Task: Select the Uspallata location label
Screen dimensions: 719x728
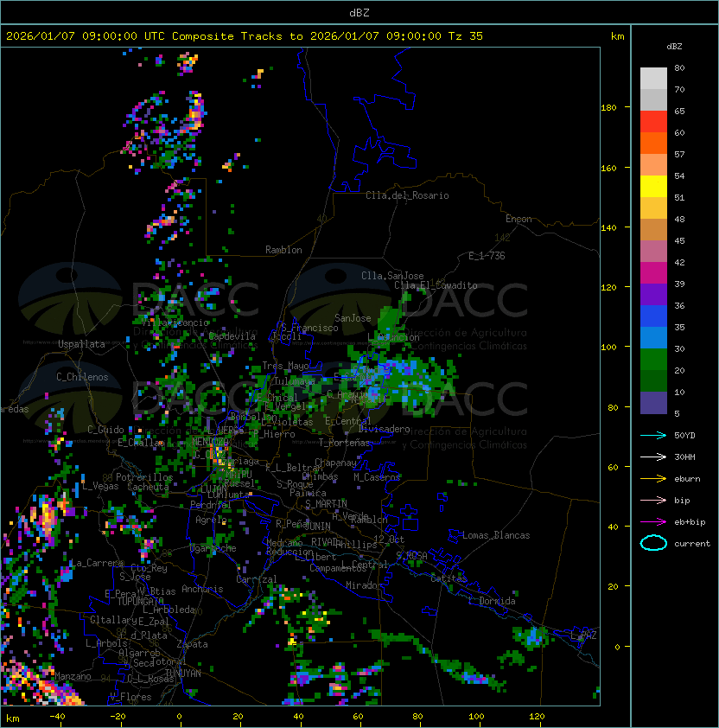Action: click(x=81, y=344)
